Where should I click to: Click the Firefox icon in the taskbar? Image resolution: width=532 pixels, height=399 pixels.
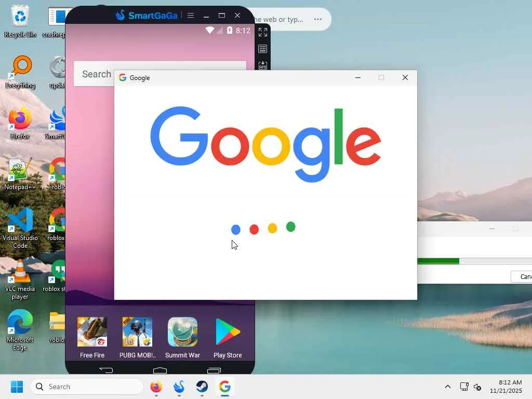pos(156,387)
